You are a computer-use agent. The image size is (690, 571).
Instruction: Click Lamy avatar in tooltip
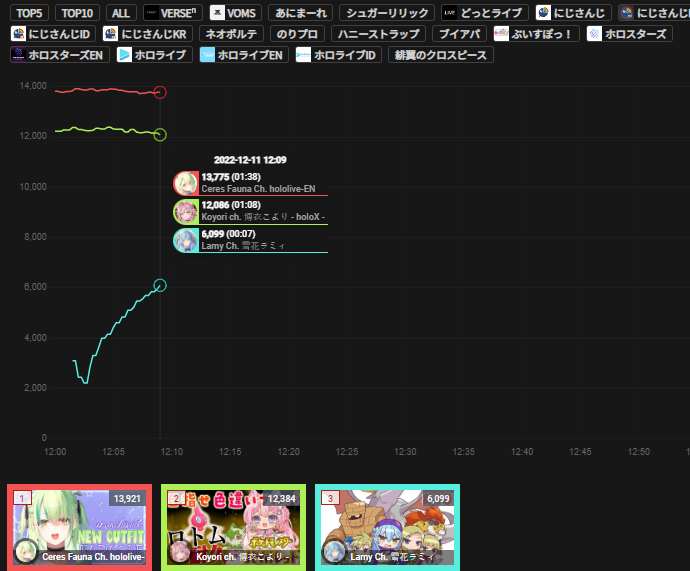pyautogui.click(x=186, y=240)
